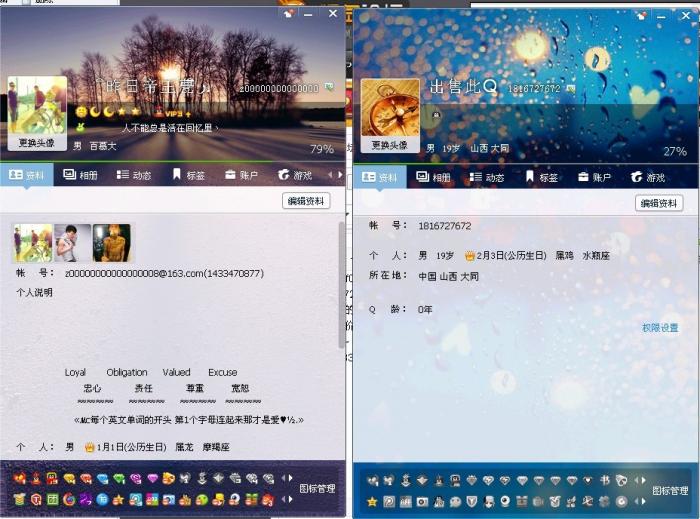Click the sun level icon in left window
700x519 pixels.
tap(81, 112)
